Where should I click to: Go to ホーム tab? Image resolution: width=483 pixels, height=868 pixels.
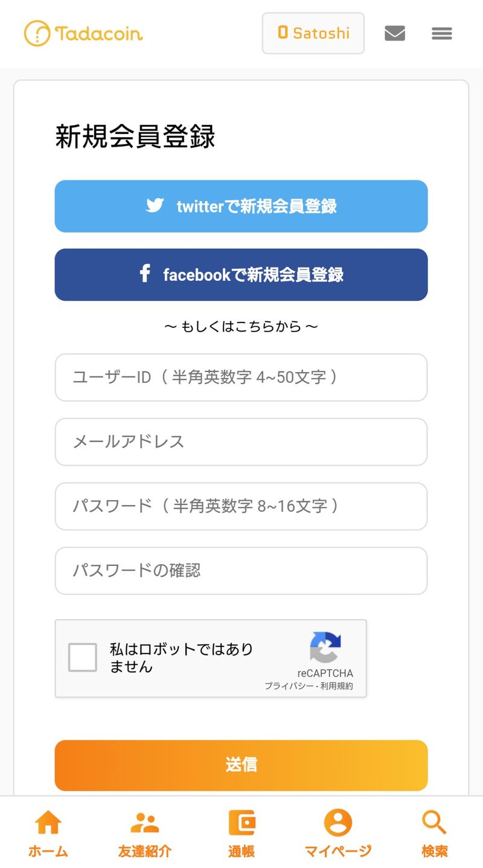click(x=48, y=834)
